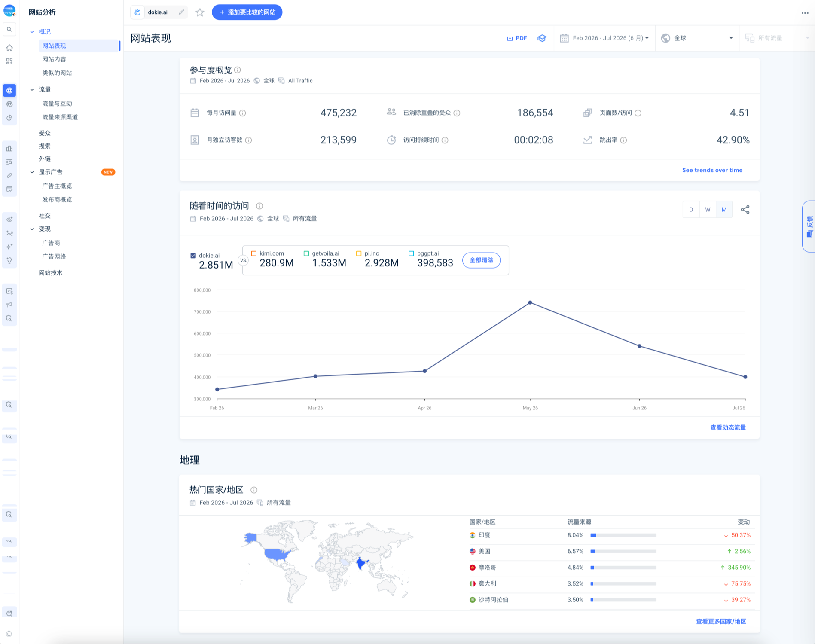This screenshot has height=644, width=815.
Task: Open the three-dot more options menu
Action: point(805,13)
